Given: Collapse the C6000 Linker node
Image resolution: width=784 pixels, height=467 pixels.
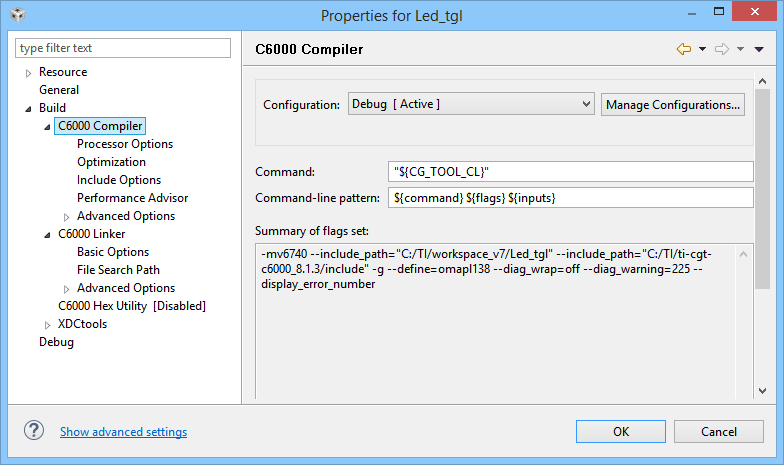Looking at the screenshot, I should pyautogui.click(x=47, y=234).
